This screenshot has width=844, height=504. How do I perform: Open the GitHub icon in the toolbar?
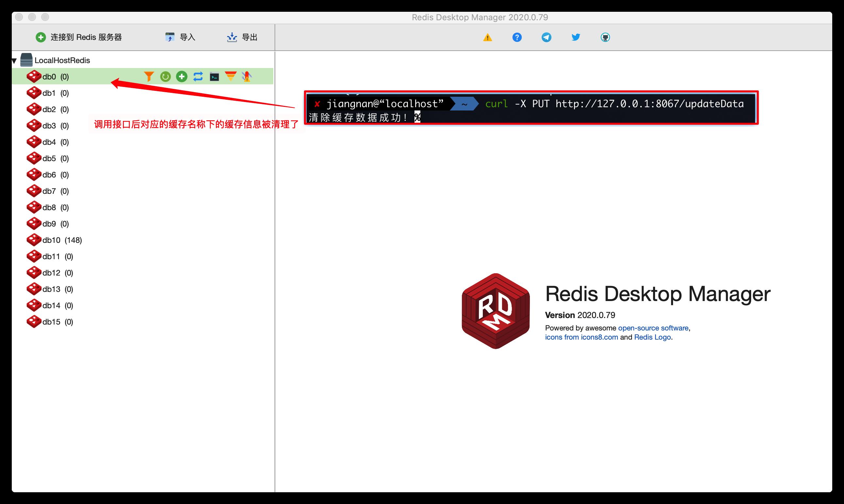pos(605,37)
